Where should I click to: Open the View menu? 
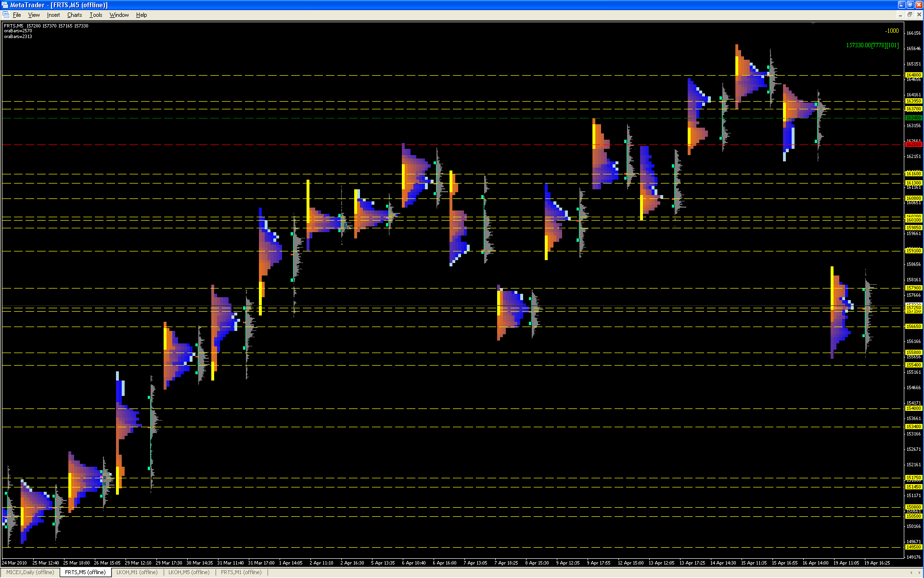[34, 15]
